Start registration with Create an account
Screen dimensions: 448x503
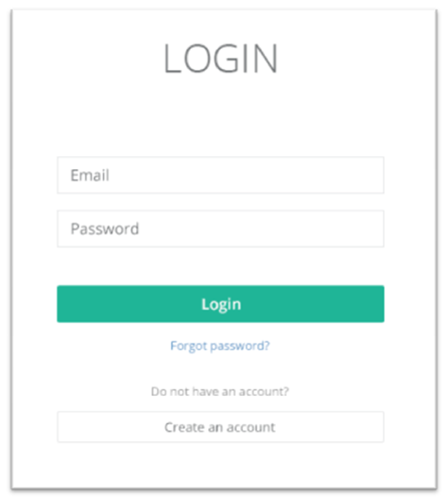[x=220, y=427]
